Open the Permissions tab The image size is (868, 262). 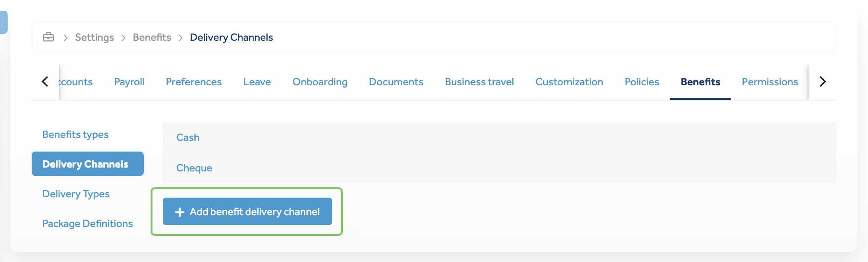coord(770,82)
